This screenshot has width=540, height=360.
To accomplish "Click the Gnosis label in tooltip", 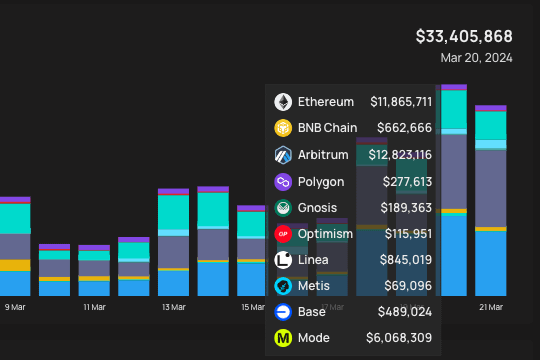I will coord(317,208).
